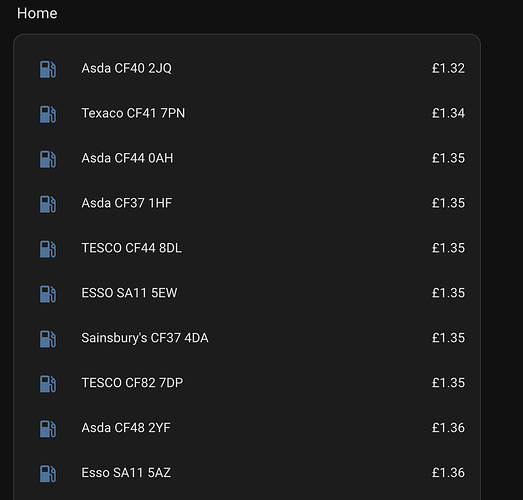Image resolution: width=523 pixels, height=500 pixels.
Task: Click pump icon beside Asda CF48 2YF
Action: (48, 429)
